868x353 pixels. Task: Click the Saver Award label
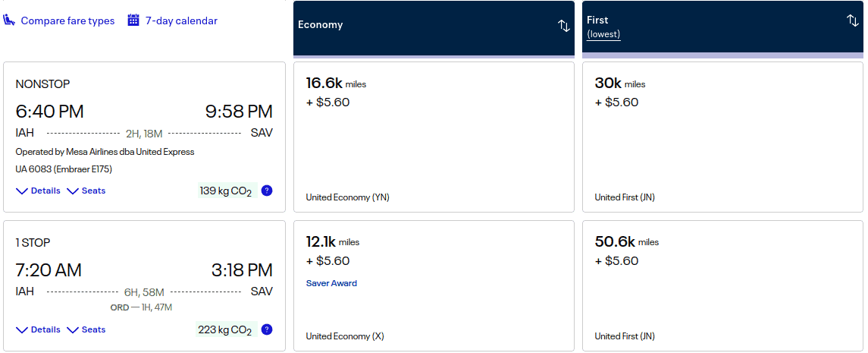point(331,283)
